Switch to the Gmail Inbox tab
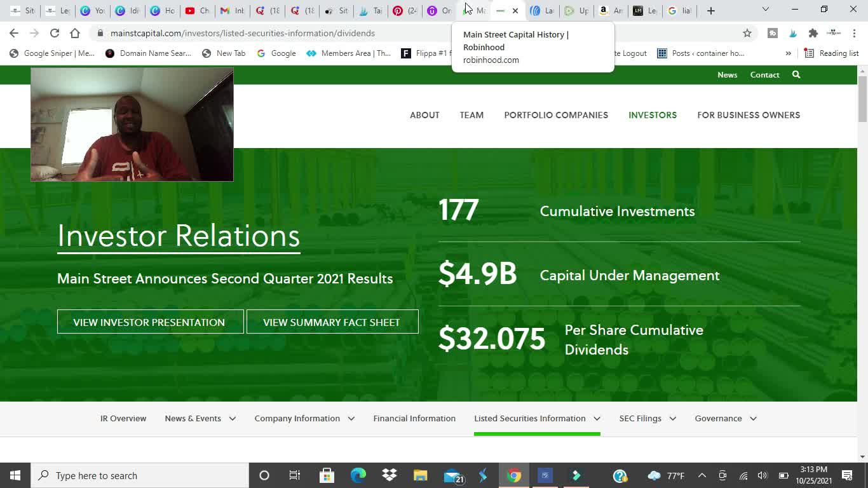This screenshot has width=868, height=488. click(232, 10)
